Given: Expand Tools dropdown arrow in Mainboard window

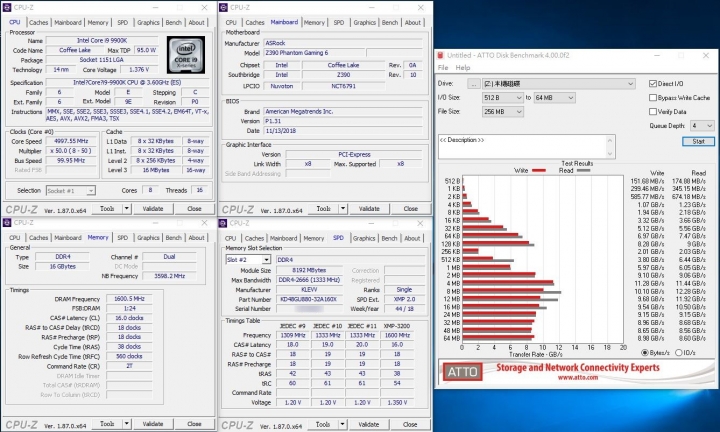Looking at the screenshot, I should 343,208.
